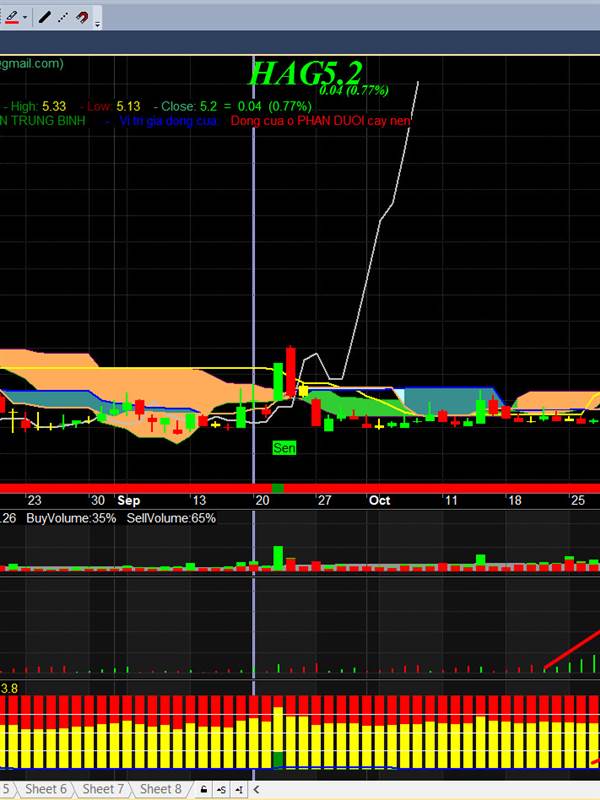
Task: Click the SellVolume:65% label
Action: (171, 518)
